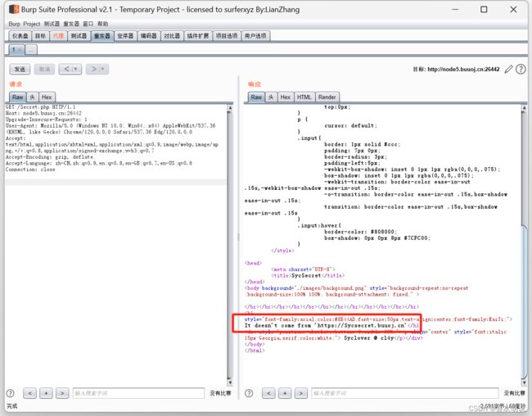532x416 pixels.
Task: Open the 重发器 menu in the menu bar
Action: pyautogui.click(x=71, y=24)
